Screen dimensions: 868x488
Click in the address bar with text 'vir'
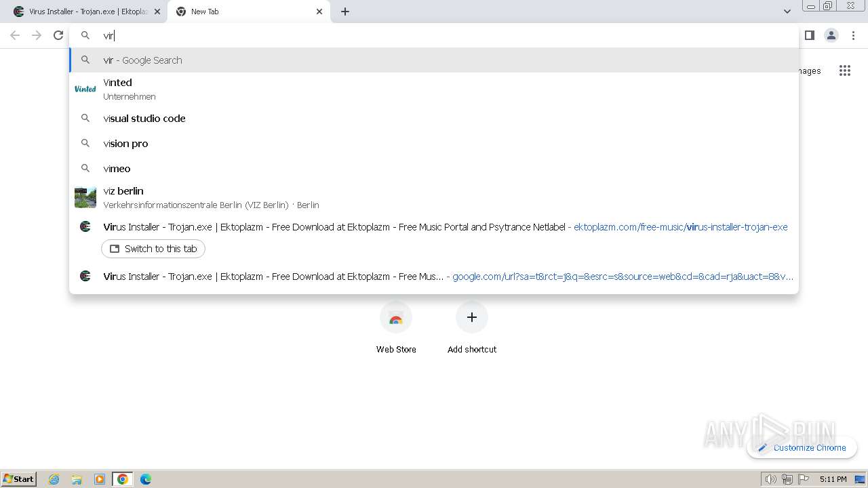pyautogui.click(x=434, y=35)
